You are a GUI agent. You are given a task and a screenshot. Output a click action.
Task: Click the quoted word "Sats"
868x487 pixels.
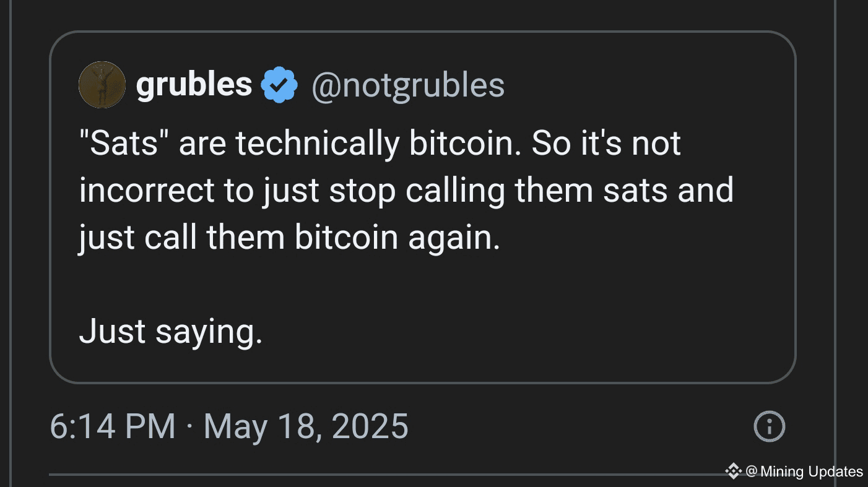point(124,144)
